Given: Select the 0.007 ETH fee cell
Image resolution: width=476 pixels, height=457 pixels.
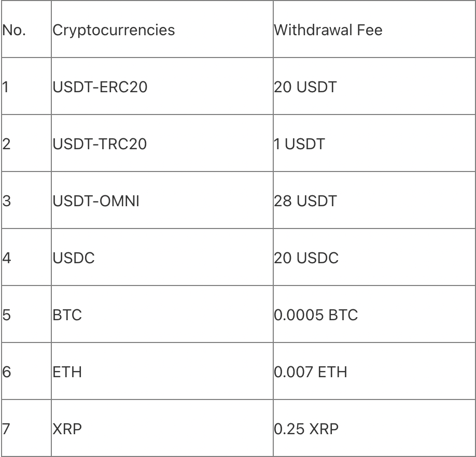Looking at the screenshot, I should (x=311, y=372).
